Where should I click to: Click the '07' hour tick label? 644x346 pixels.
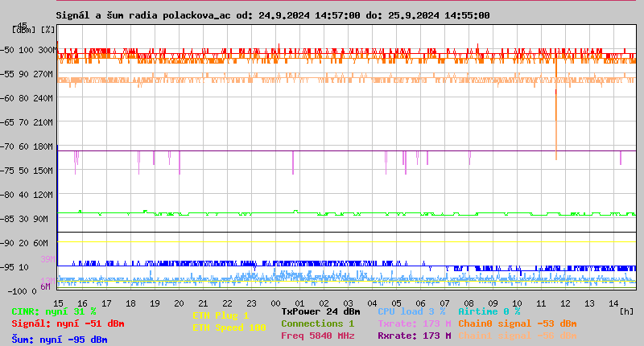tap(445, 303)
